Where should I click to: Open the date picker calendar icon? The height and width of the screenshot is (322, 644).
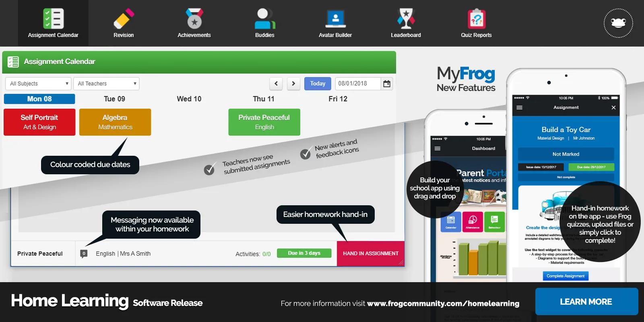point(387,84)
